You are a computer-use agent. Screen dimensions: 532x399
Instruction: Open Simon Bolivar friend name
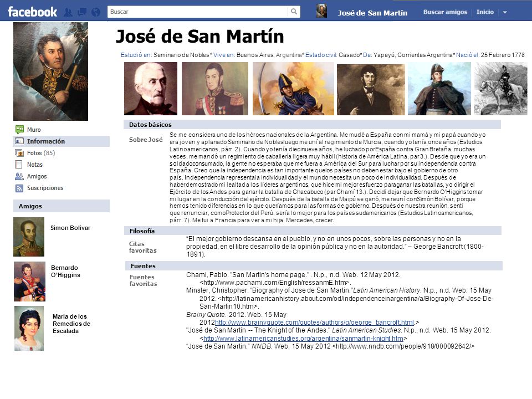point(70,228)
